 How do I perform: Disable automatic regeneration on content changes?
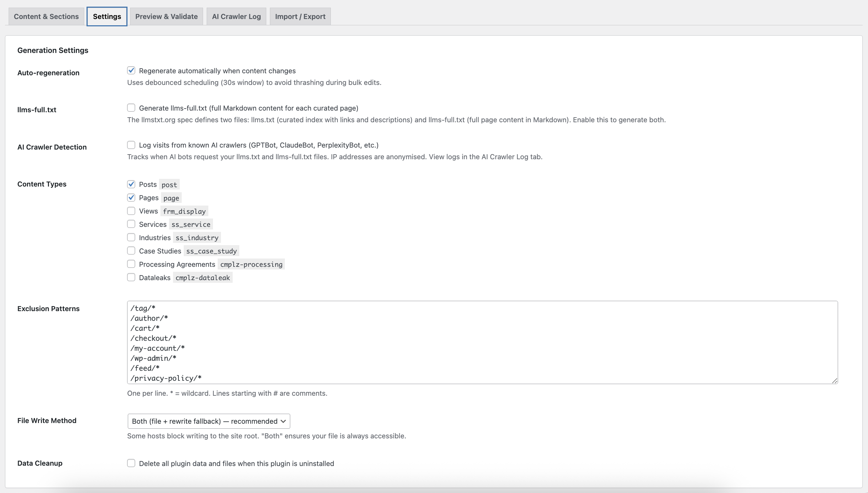[131, 70]
